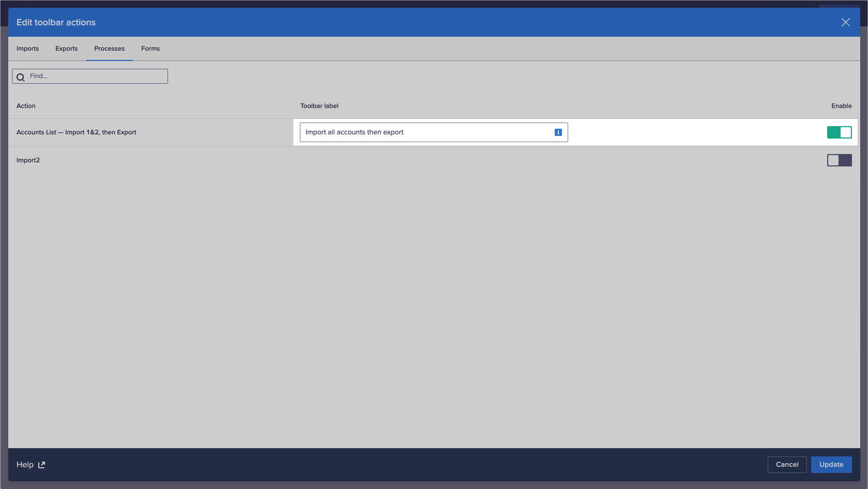Open the Help documentation link
868x489 pixels.
(25, 465)
